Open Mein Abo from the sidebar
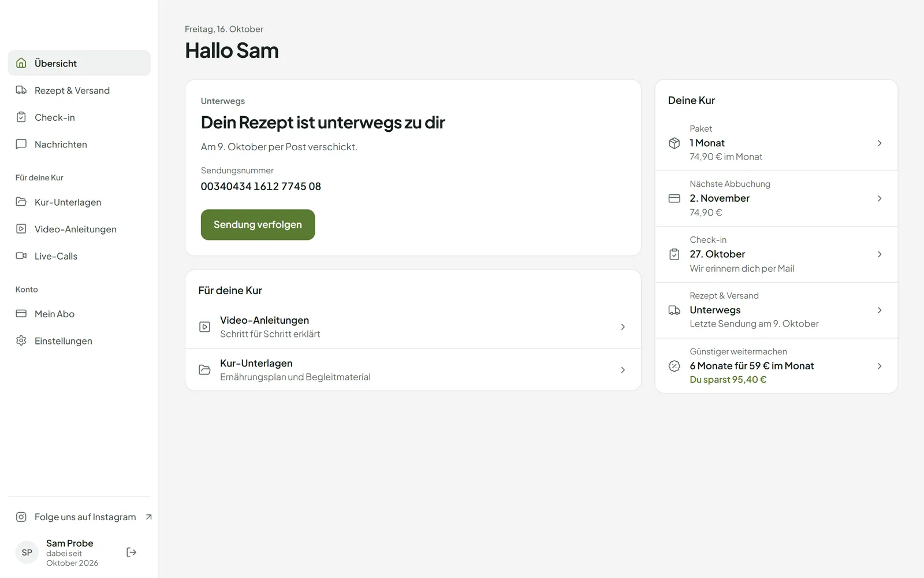The image size is (924, 578). pos(79,314)
